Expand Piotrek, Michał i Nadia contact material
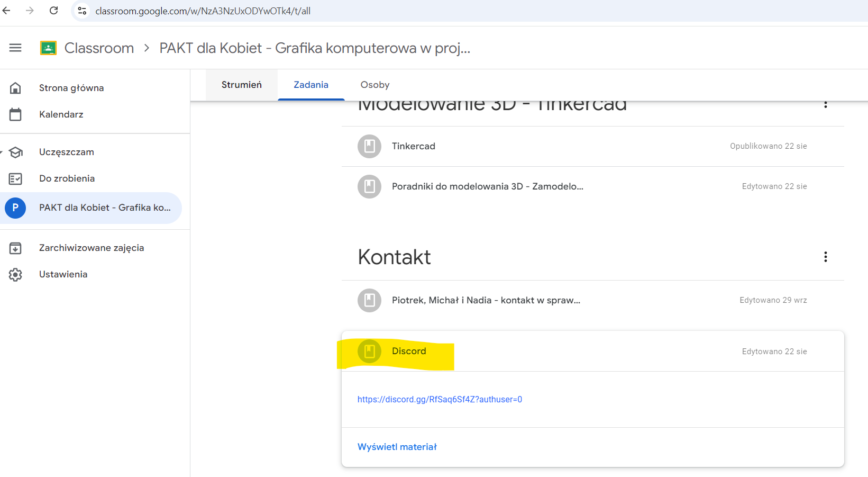This screenshot has width=868, height=477. (592, 300)
